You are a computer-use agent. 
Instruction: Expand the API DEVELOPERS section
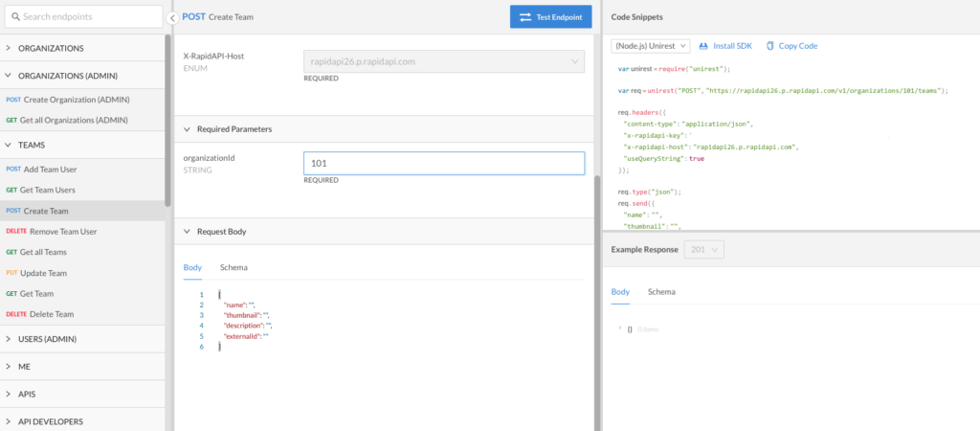82,421
